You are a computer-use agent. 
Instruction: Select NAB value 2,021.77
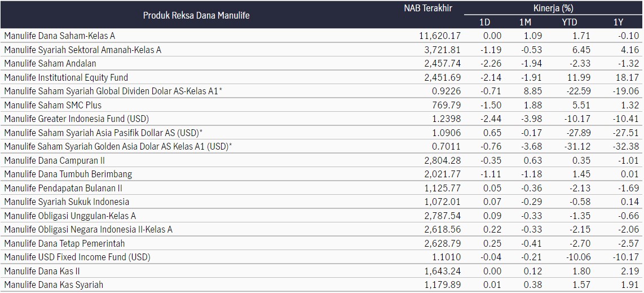(442, 174)
